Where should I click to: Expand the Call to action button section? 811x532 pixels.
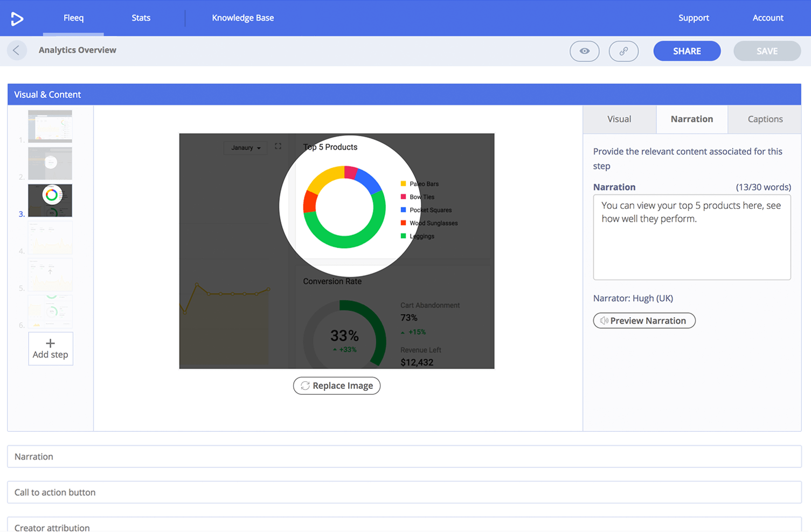click(x=404, y=492)
